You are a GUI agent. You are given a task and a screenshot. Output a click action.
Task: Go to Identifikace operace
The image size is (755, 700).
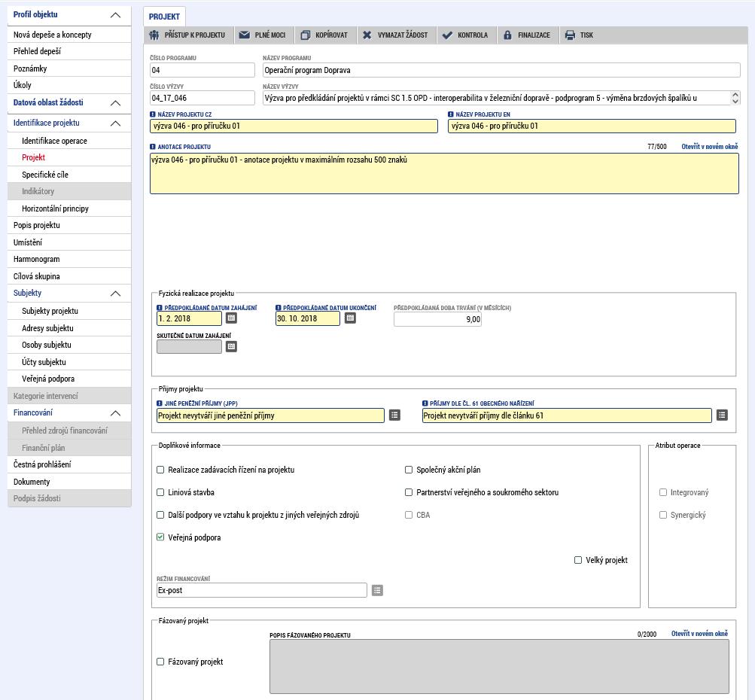click(69, 141)
